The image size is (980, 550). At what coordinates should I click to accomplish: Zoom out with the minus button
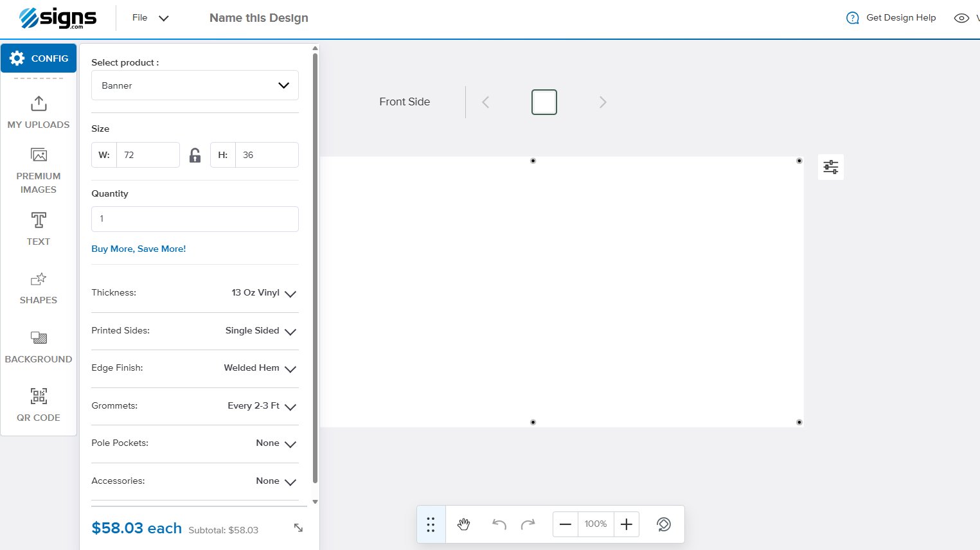[566, 524]
